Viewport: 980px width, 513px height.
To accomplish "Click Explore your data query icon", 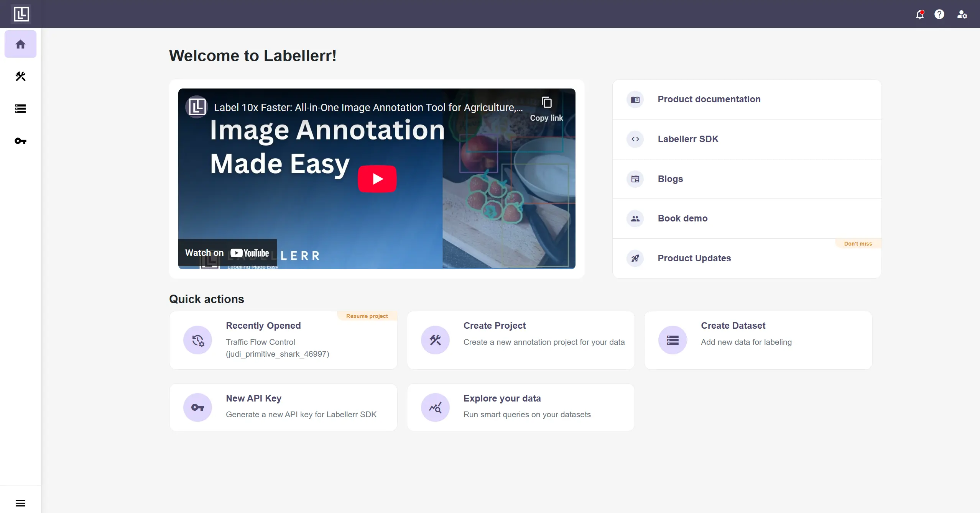I will pyautogui.click(x=435, y=408).
